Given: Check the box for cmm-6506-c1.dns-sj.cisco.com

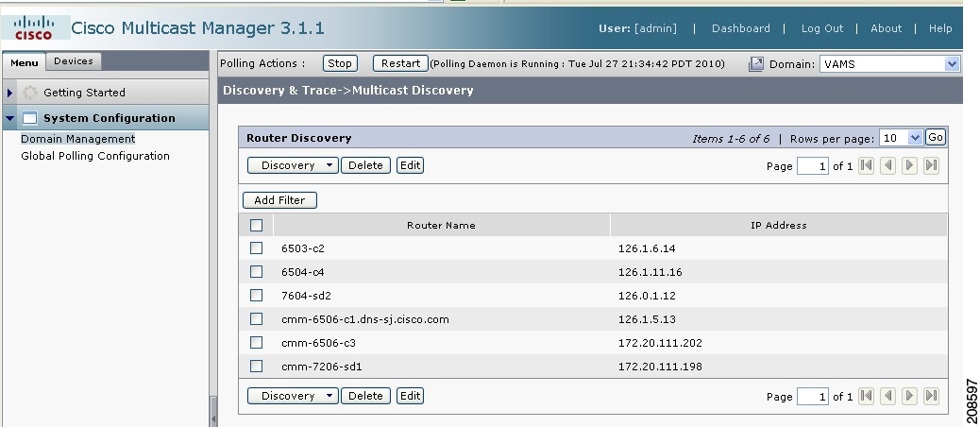Looking at the screenshot, I should (256, 319).
